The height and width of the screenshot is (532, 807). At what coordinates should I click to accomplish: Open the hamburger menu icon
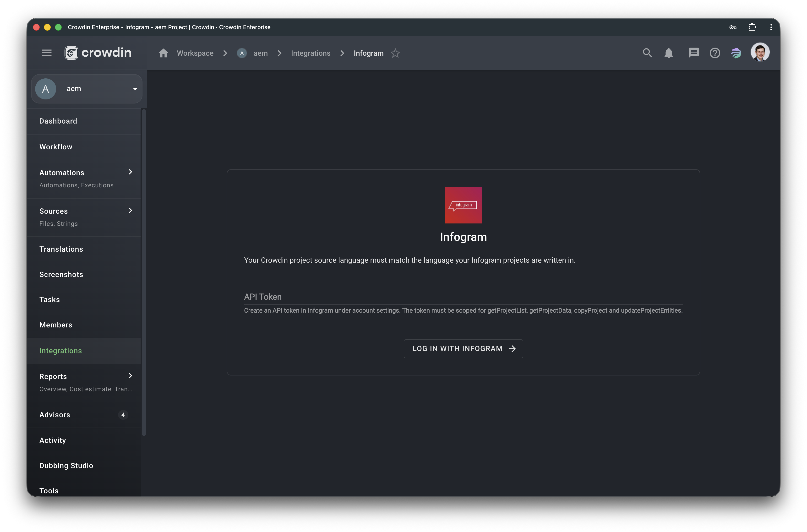(x=46, y=53)
